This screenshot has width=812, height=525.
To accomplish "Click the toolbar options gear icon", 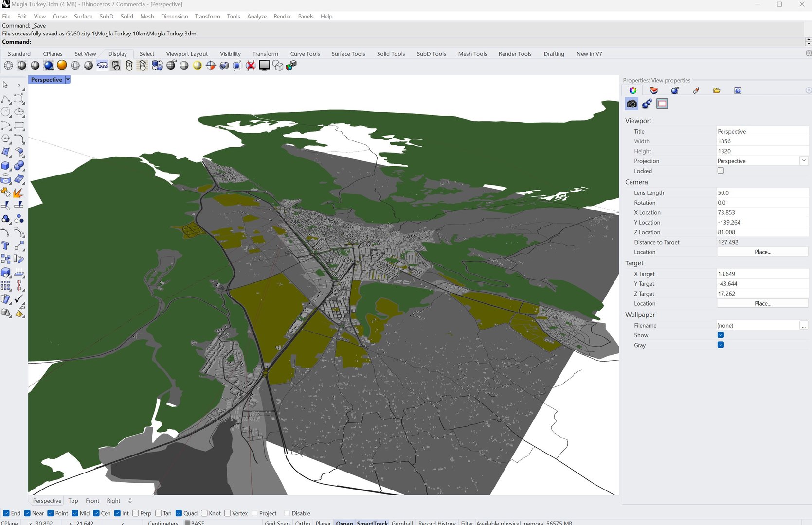I will click(x=808, y=53).
